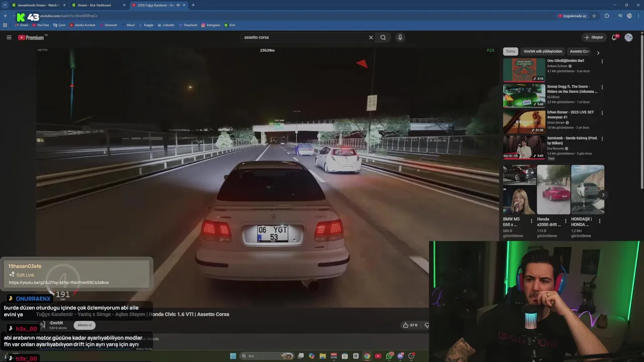Open options for Erhan Boraer video
This screenshot has height=362, width=644.
[x=602, y=113]
